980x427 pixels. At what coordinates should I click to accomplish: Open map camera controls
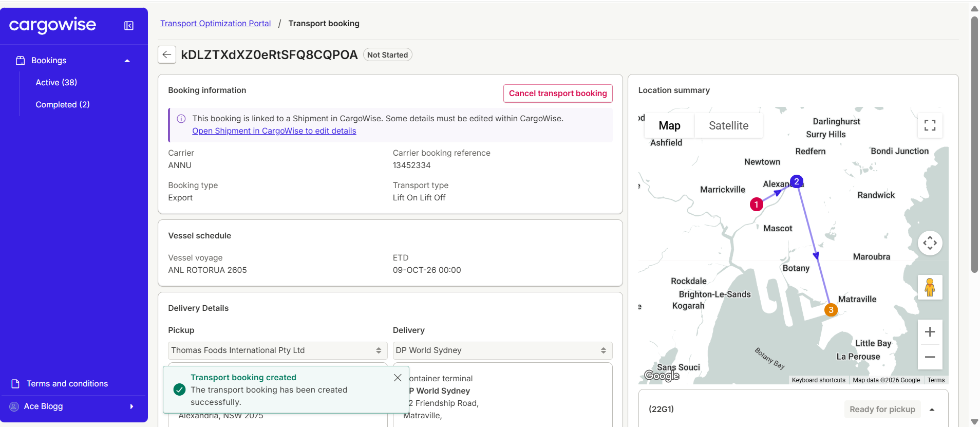coord(930,243)
